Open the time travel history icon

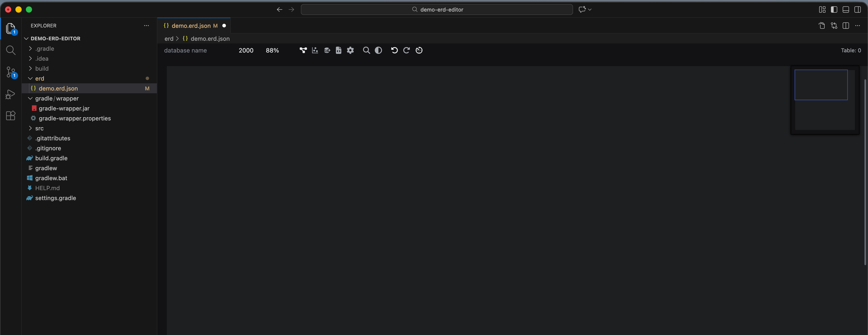pyautogui.click(x=419, y=50)
